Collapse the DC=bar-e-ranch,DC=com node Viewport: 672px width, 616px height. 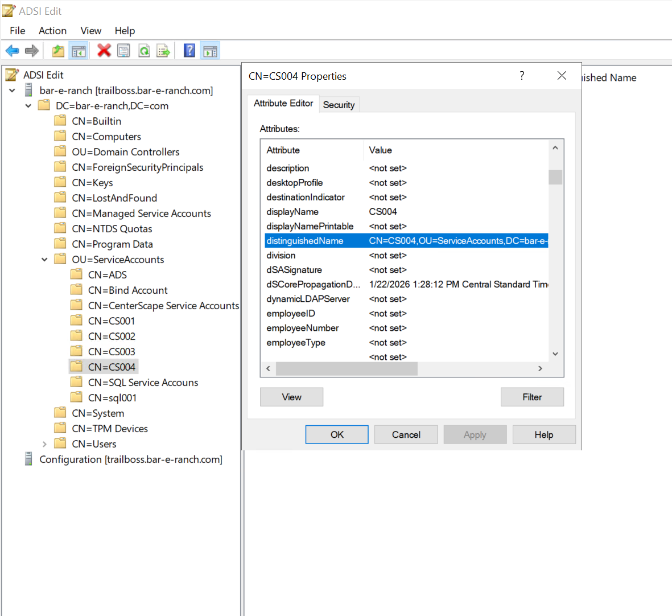(x=28, y=106)
